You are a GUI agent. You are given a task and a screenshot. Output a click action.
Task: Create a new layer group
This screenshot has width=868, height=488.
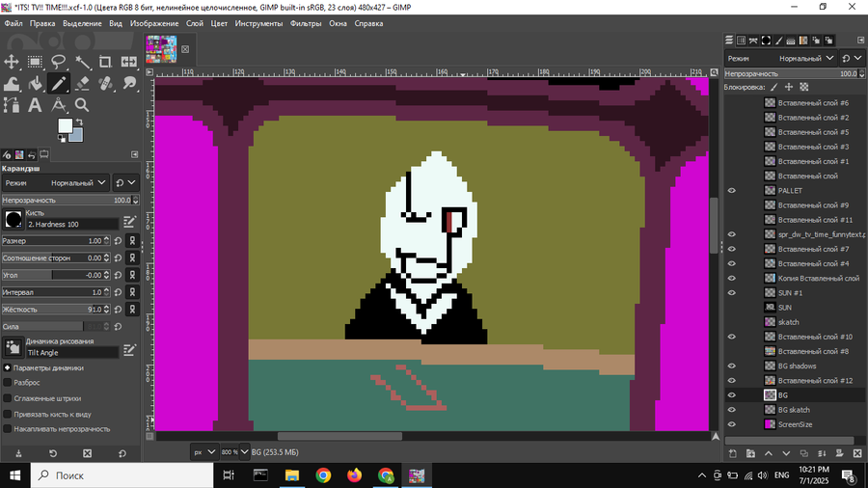pyautogui.click(x=750, y=453)
